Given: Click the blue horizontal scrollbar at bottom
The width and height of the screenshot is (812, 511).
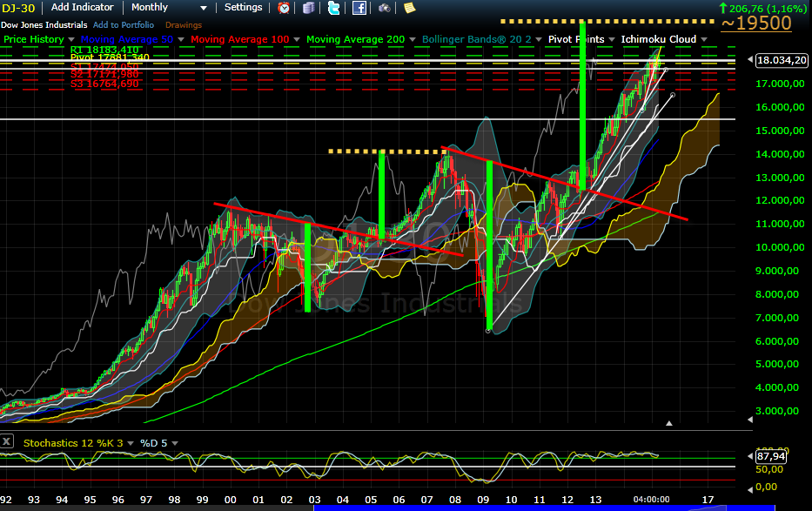Looking at the screenshot, I should [x=544, y=508].
